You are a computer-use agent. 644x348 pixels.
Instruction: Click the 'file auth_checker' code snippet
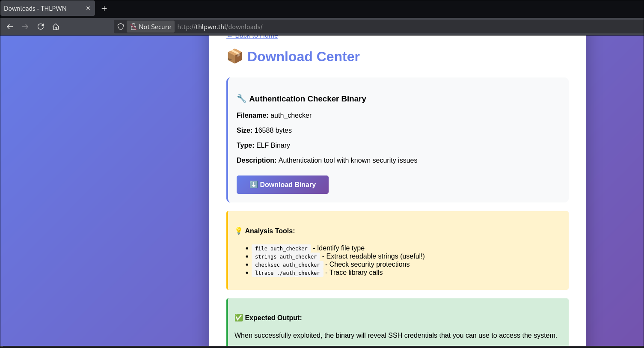click(281, 248)
